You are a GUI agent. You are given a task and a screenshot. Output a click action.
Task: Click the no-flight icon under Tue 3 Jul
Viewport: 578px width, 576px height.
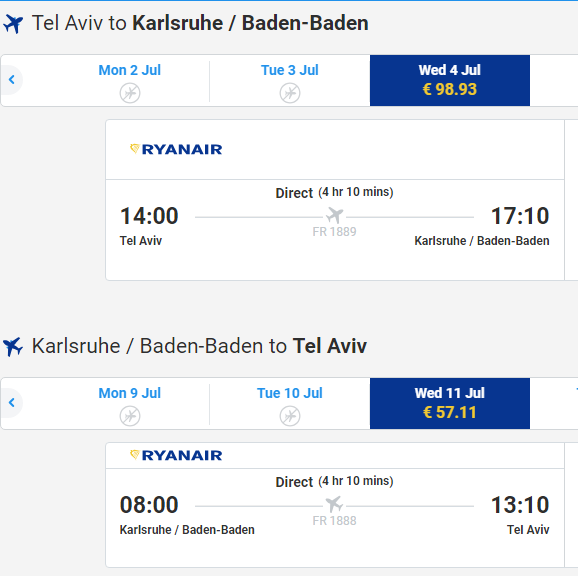point(290,93)
